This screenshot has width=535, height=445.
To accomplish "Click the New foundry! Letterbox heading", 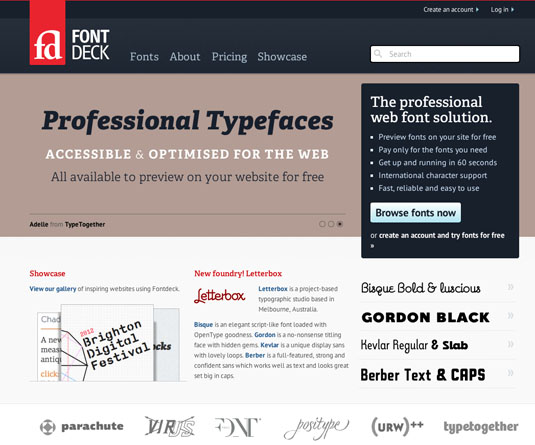I will pyautogui.click(x=238, y=273).
